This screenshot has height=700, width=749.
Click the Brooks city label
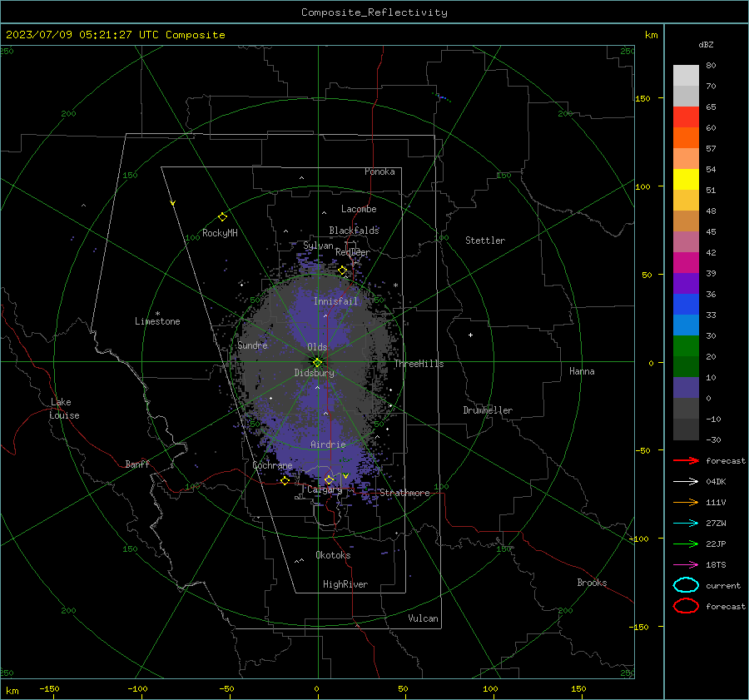point(592,583)
